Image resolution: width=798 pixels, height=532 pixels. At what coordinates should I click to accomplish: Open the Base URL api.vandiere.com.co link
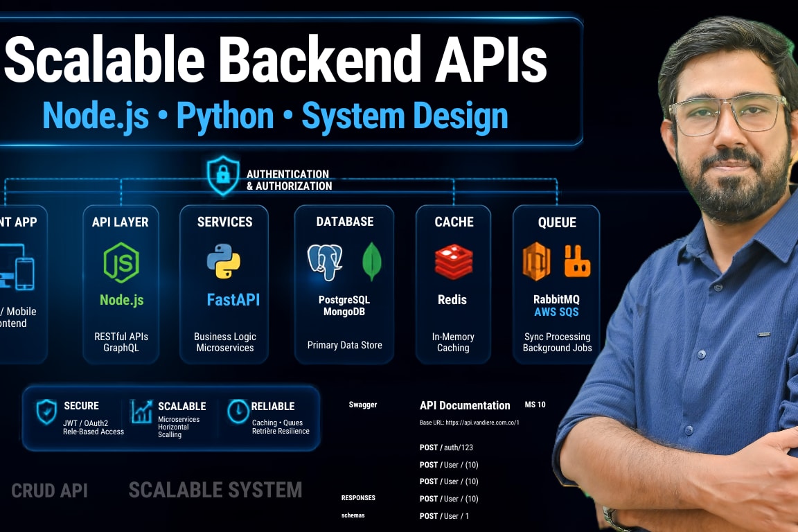click(x=469, y=423)
